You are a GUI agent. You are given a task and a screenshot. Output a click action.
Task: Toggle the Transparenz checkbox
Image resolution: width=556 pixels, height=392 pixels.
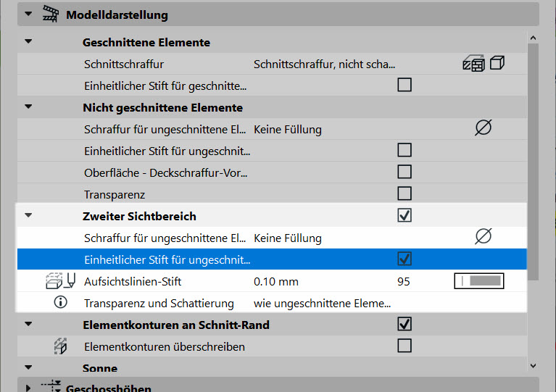point(404,194)
